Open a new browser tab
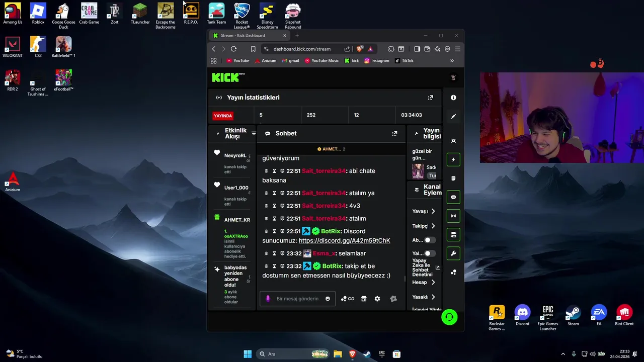This screenshot has height=362, width=644. click(297, 36)
